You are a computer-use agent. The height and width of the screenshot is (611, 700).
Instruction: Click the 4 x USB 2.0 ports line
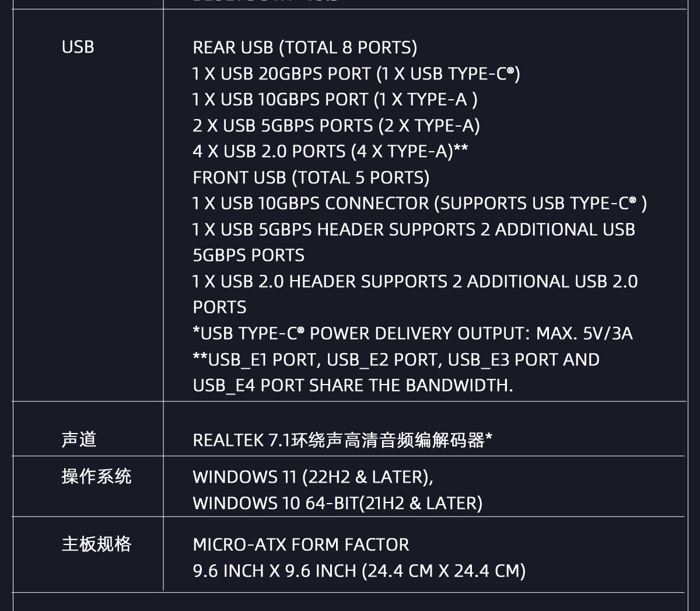point(330,151)
